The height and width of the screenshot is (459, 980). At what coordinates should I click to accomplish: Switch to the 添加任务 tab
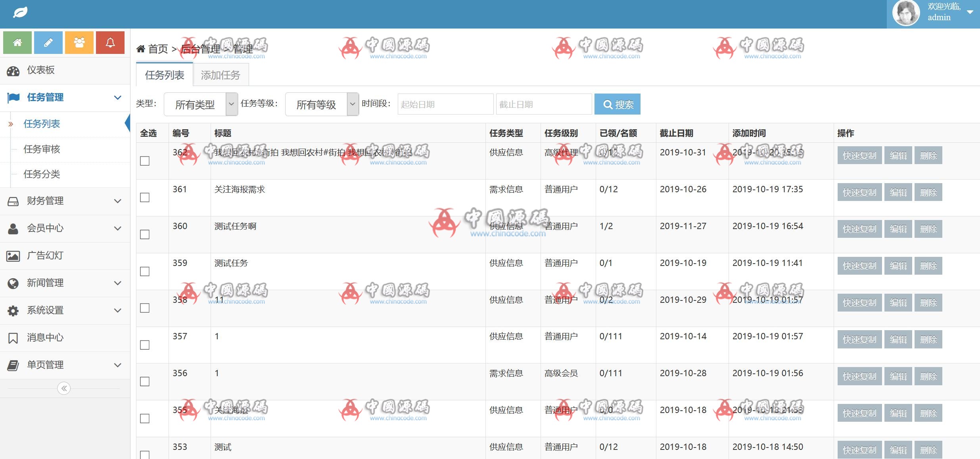[x=221, y=75]
